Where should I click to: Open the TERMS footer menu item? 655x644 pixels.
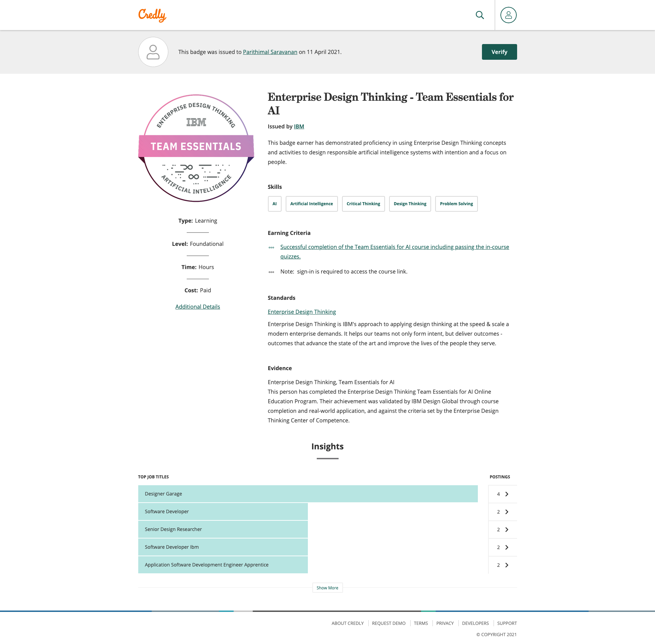[x=421, y=623]
